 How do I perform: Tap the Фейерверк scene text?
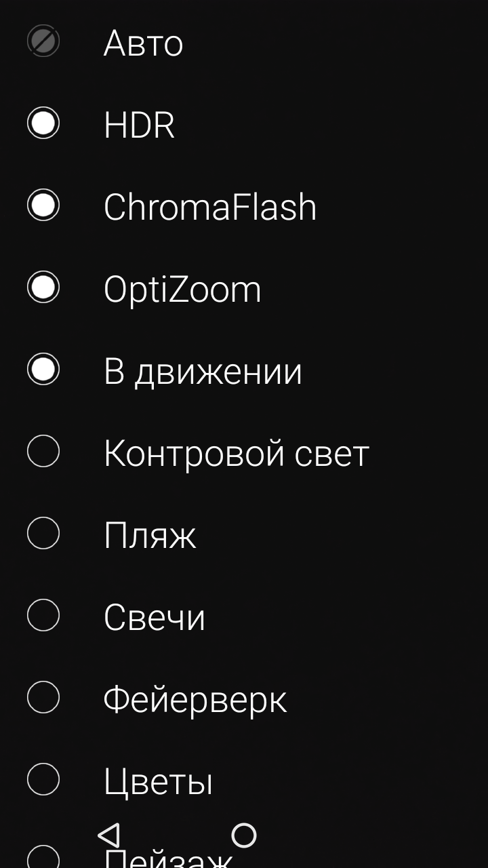pos(195,701)
